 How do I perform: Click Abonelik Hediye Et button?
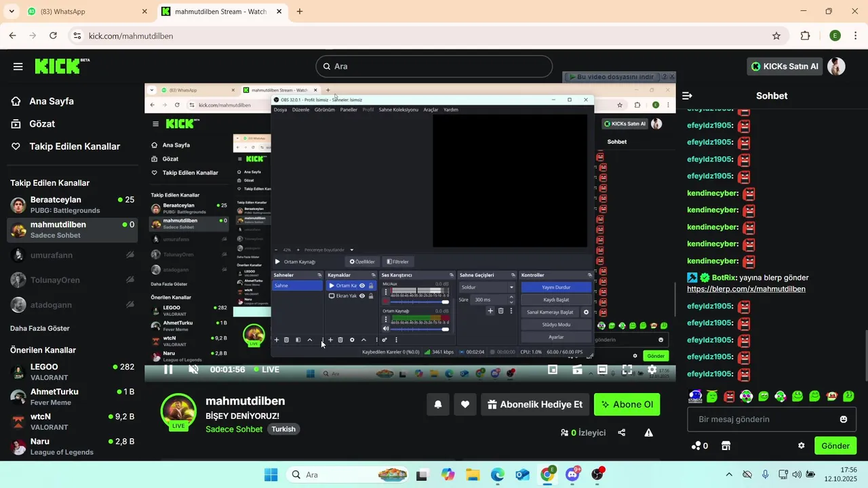click(x=535, y=405)
